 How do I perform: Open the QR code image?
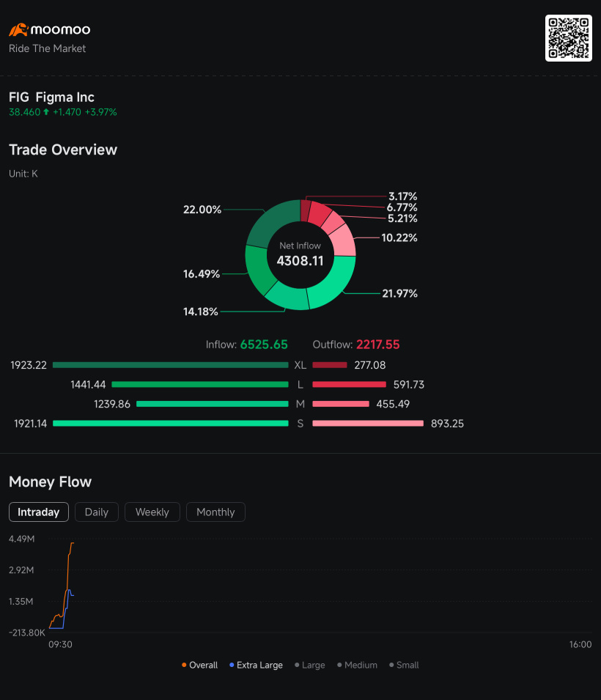(569, 38)
